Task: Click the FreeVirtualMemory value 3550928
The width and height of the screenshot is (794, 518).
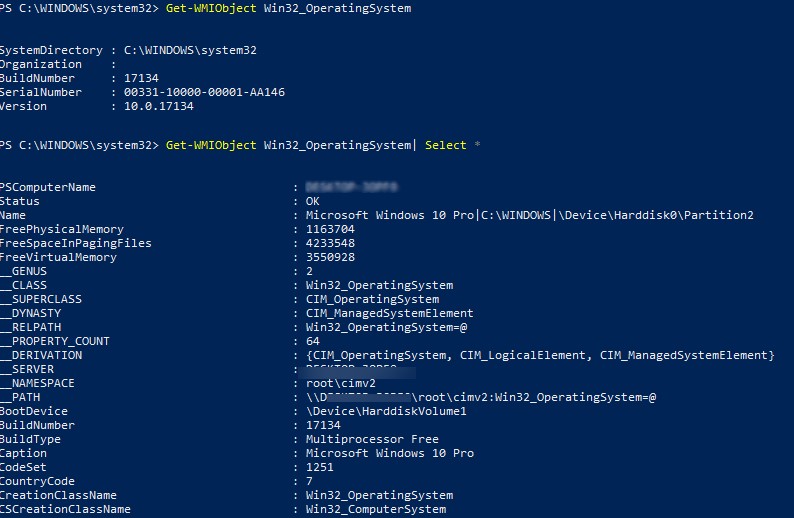Action: (x=330, y=257)
